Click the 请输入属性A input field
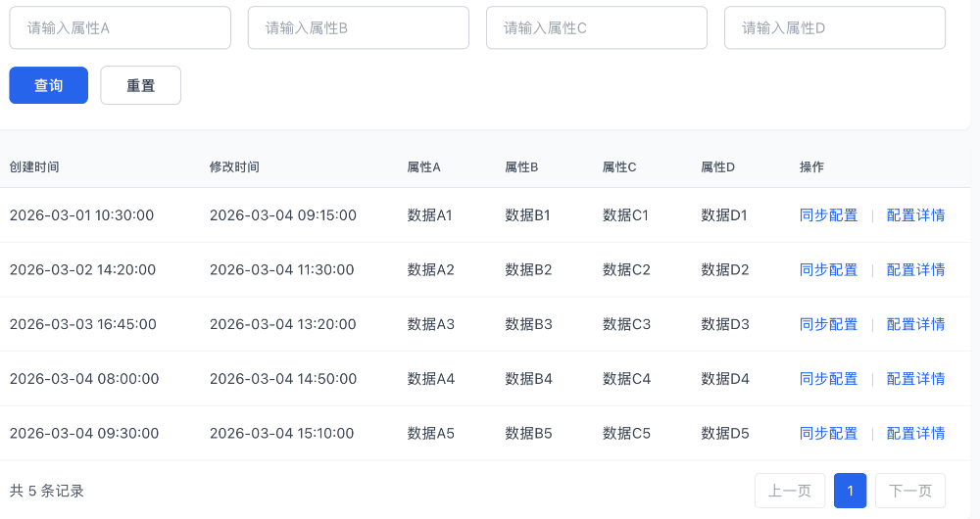Image resolution: width=980 pixels, height=519 pixels. (120, 27)
